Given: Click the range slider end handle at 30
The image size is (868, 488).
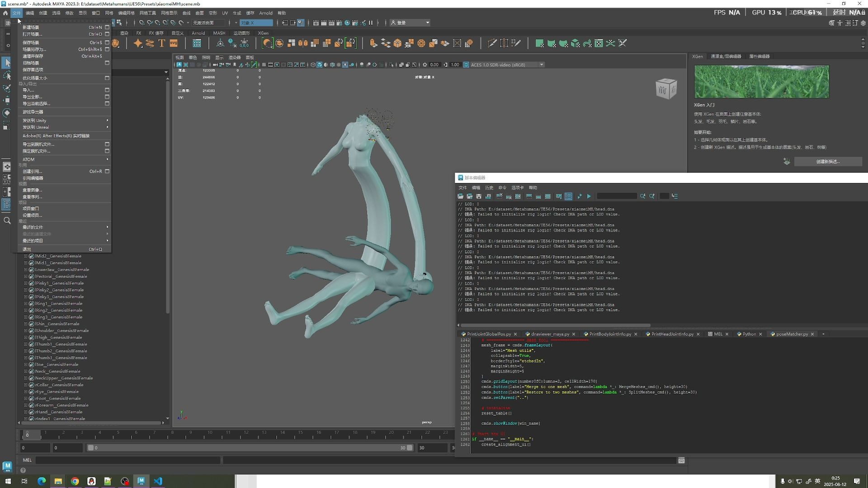Looking at the screenshot, I should 410,448.
